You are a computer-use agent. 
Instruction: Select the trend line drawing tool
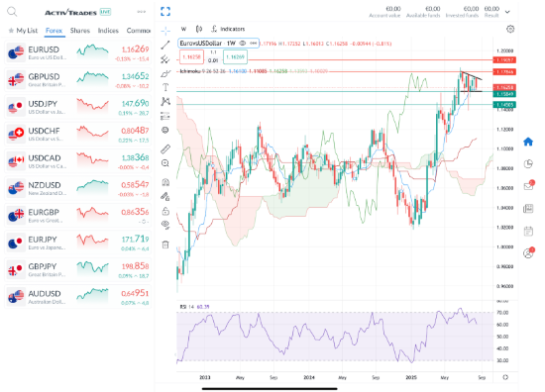pyautogui.click(x=165, y=45)
